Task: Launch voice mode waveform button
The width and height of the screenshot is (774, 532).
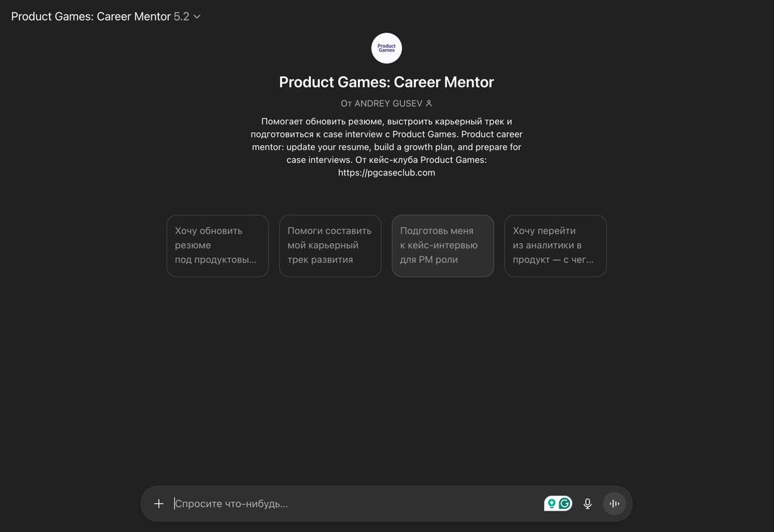Action: click(x=614, y=504)
